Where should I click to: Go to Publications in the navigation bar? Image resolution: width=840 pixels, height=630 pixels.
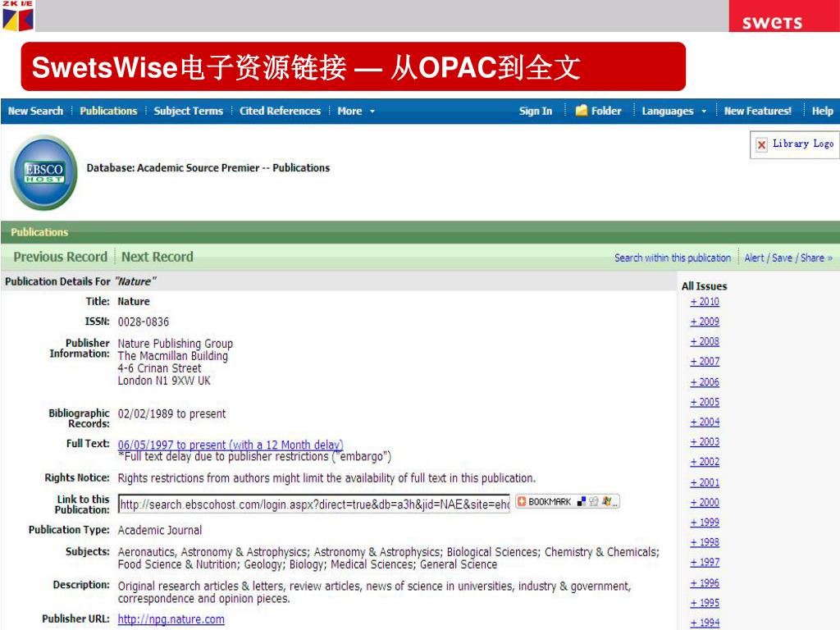[108, 111]
